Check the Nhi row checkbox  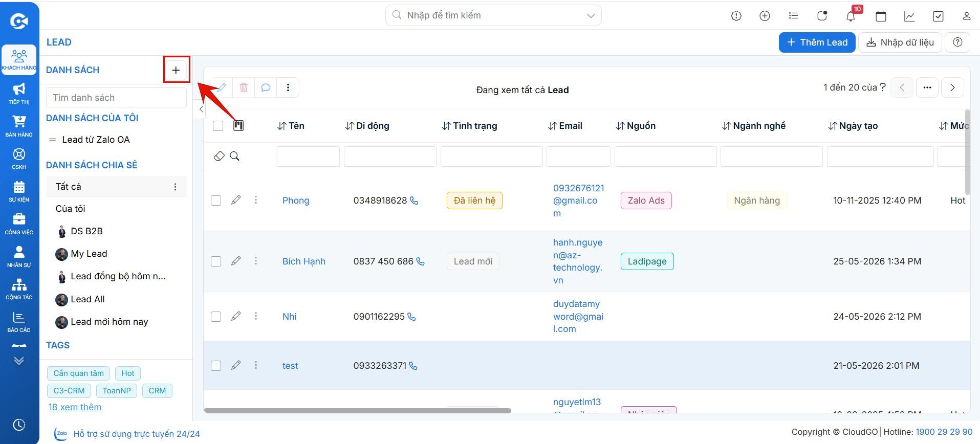[x=216, y=317]
